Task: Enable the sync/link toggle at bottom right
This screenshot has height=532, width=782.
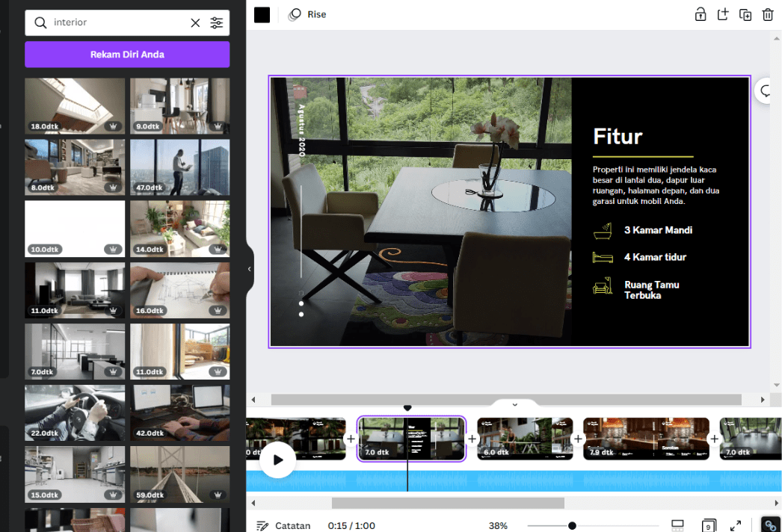Action: [771, 525]
